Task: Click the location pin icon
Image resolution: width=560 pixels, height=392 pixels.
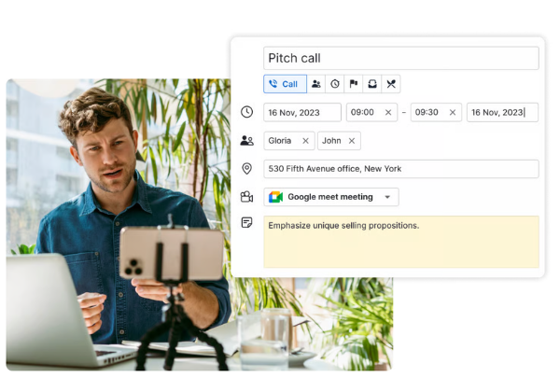Action: [x=246, y=169]
